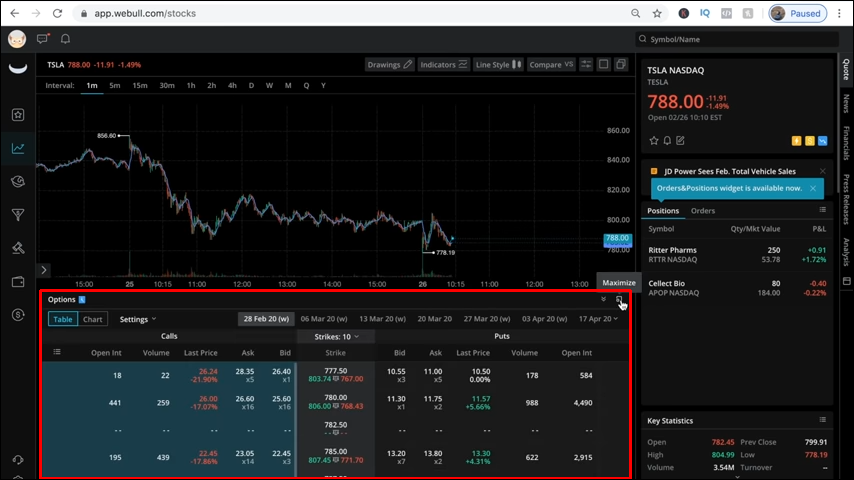Viewport: 854px width, 480px height.
Task: Open the News side tab
Action: [x=846, y=103]
